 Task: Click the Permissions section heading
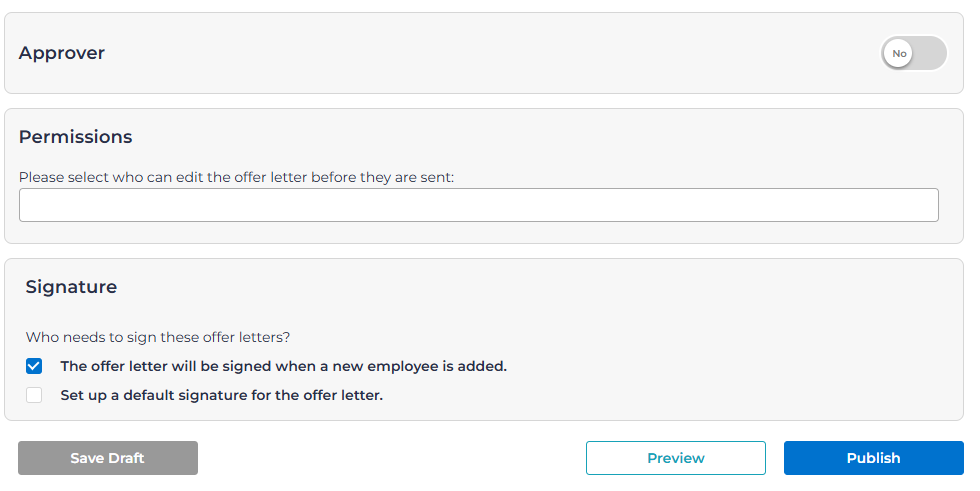click(x=76, y=137)
